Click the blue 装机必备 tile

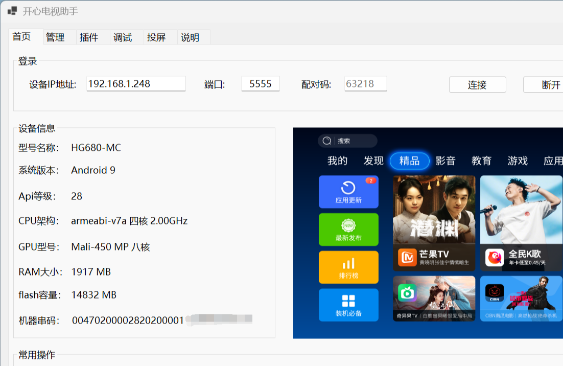coord(349,305)
